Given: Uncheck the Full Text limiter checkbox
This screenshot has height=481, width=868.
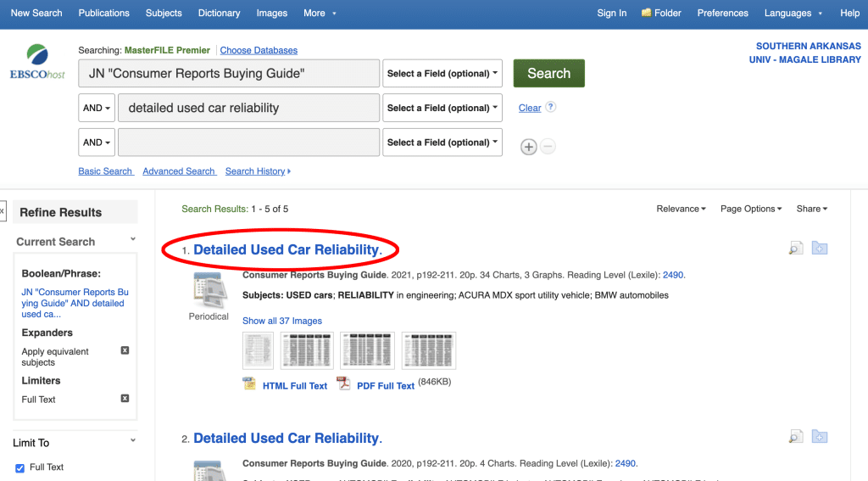Looking at the screenshot, I should (20, 467).
